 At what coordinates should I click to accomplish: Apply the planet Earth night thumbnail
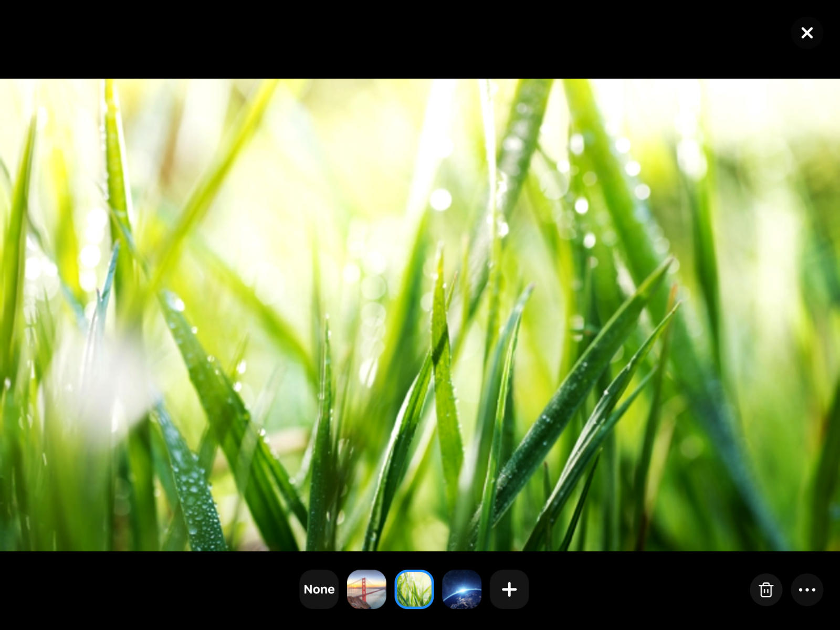pos(461,589)
